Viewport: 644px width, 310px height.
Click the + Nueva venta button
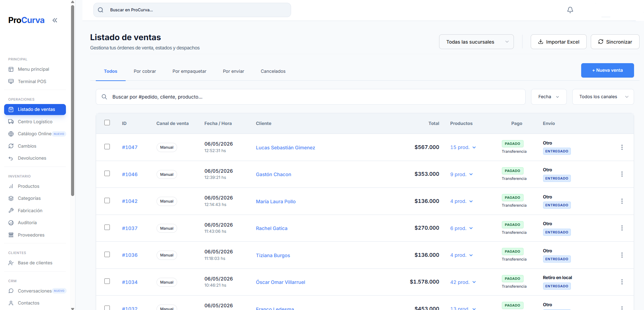point(607,70)
